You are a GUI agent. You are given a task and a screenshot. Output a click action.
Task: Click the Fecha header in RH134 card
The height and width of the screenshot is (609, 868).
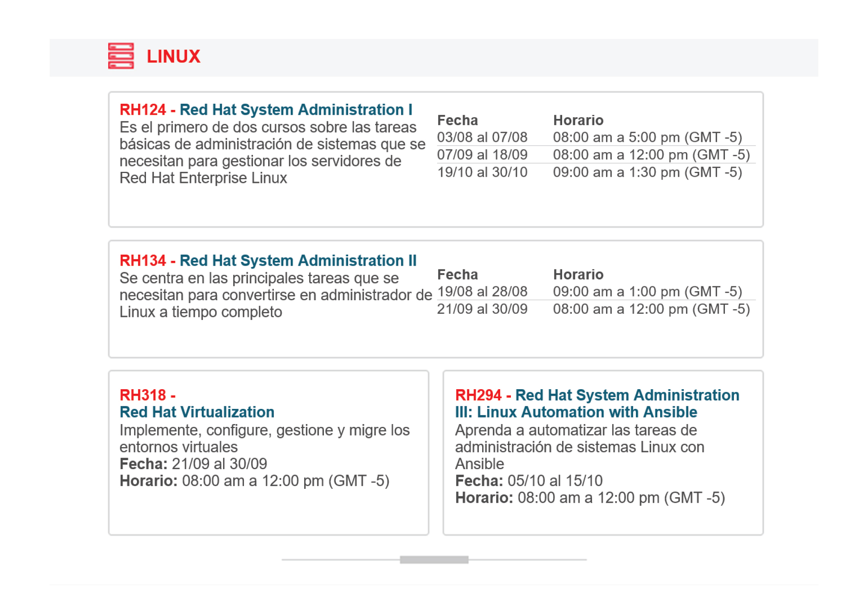[458, 274]
